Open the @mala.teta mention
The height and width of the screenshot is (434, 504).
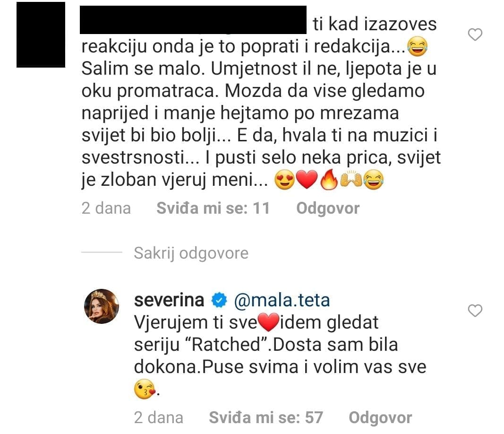click(x=282, y=300)
